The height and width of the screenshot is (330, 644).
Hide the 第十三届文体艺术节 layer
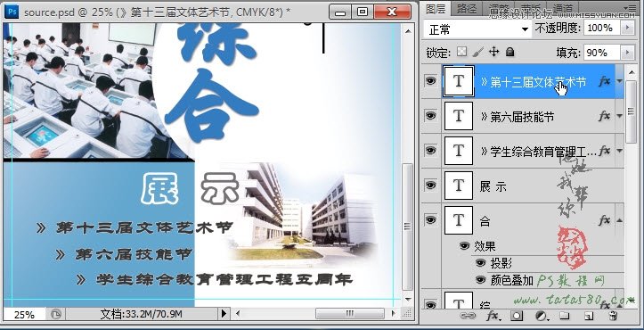[430, 81]
